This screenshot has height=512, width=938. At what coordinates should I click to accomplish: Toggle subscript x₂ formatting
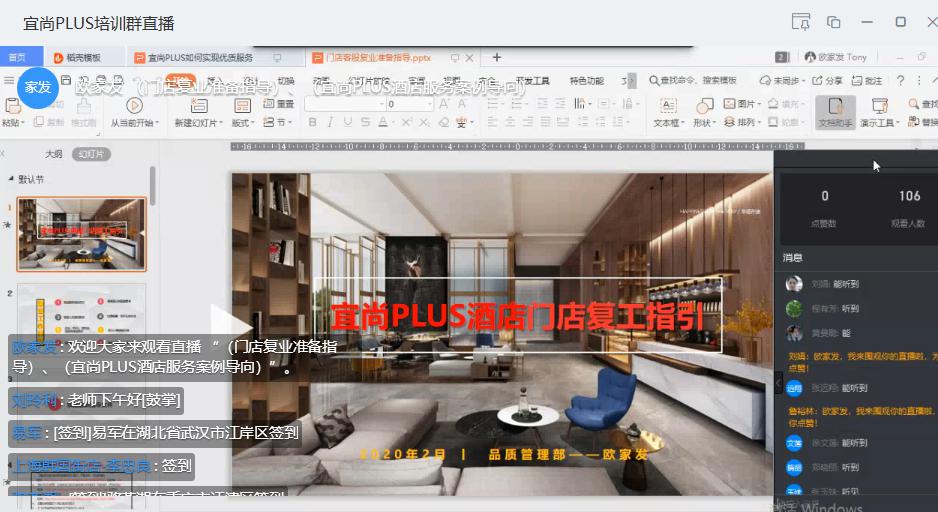coord(424,122)
